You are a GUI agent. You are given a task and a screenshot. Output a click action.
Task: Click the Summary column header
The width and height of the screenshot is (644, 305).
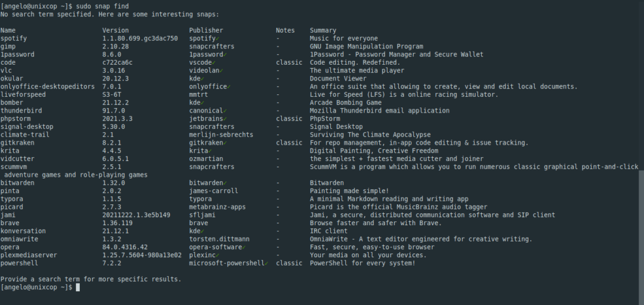coord(323,30)
